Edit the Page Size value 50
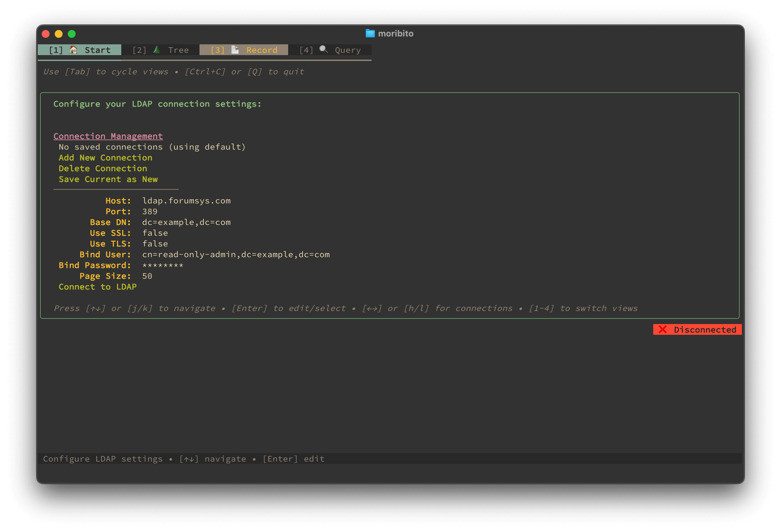This screenshot has height=532, width=781. coord(147,276)
